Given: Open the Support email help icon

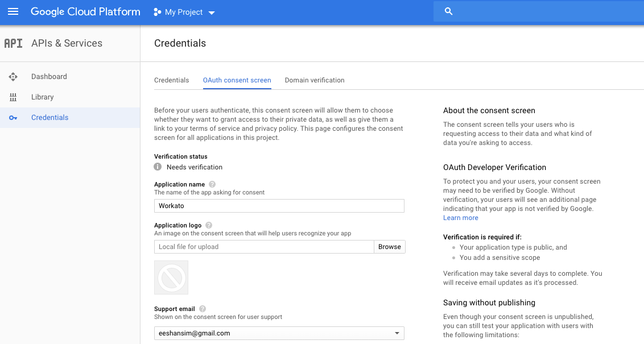Looking at the screenshot, I should [204, 308].
